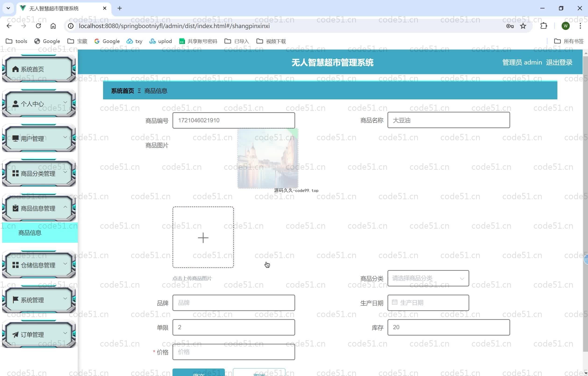Screen dimensions: 588x376
Task: Click the 系统首页 breadcrumb link
Action: [x=122, y=91]
